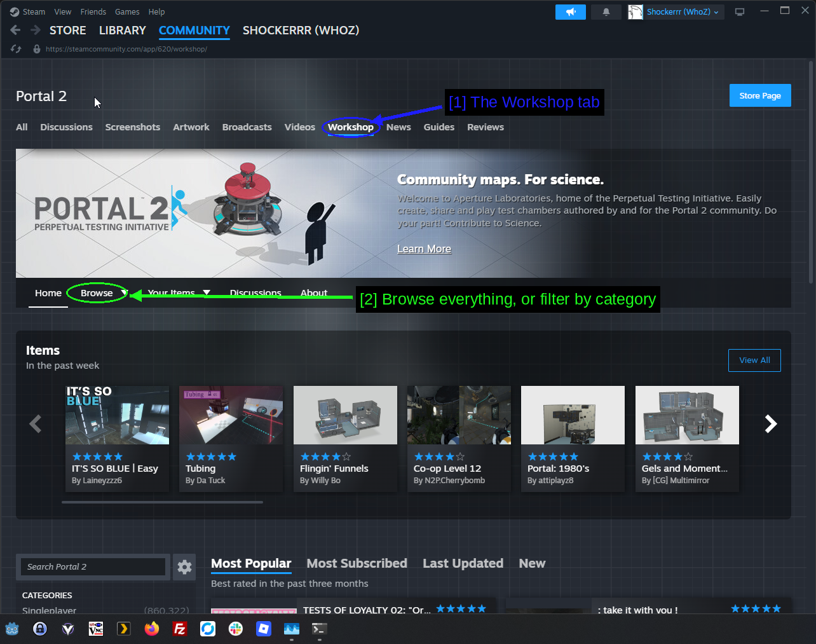816x644 pixels.
Task: Open announcements via the blue megaphone icon
Action: [571, 12]
